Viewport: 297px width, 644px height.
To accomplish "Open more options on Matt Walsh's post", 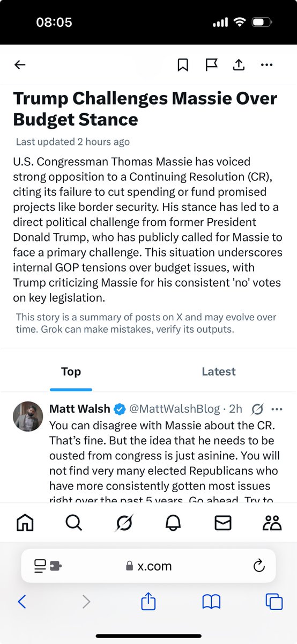I will [x=277, y=409].
